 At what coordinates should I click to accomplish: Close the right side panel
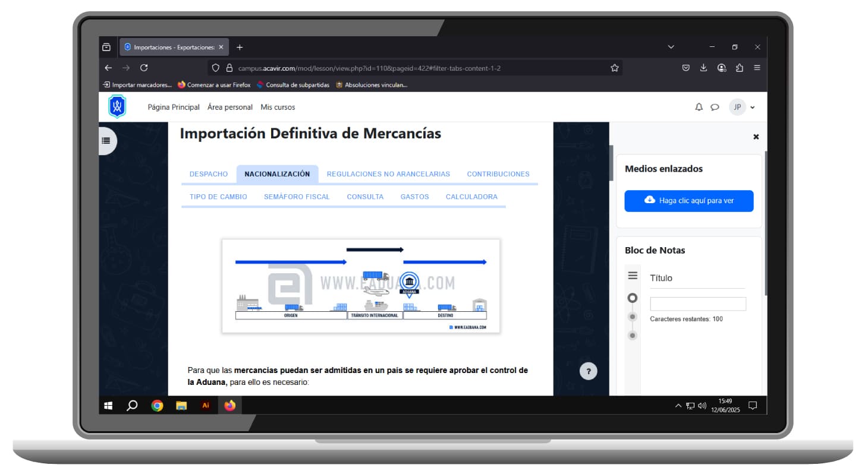pos(756,137)
